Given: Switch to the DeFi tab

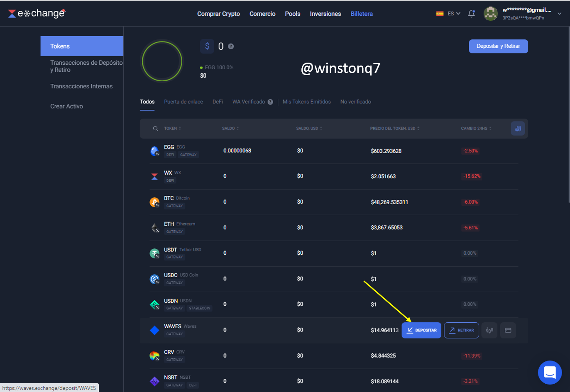Looking at the screenshot, I should (218, 102).
